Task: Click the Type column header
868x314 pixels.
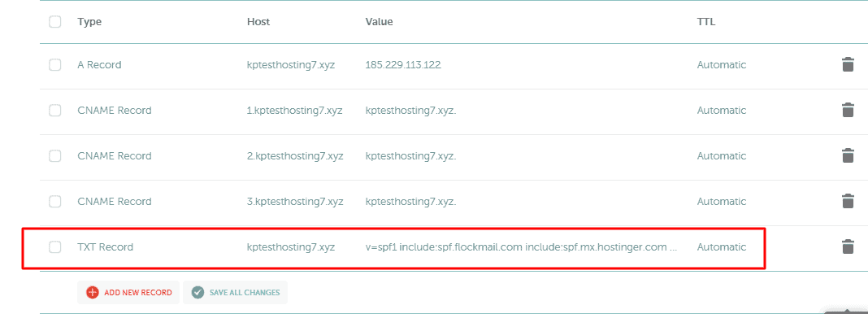Action: (x=89, y=22)
